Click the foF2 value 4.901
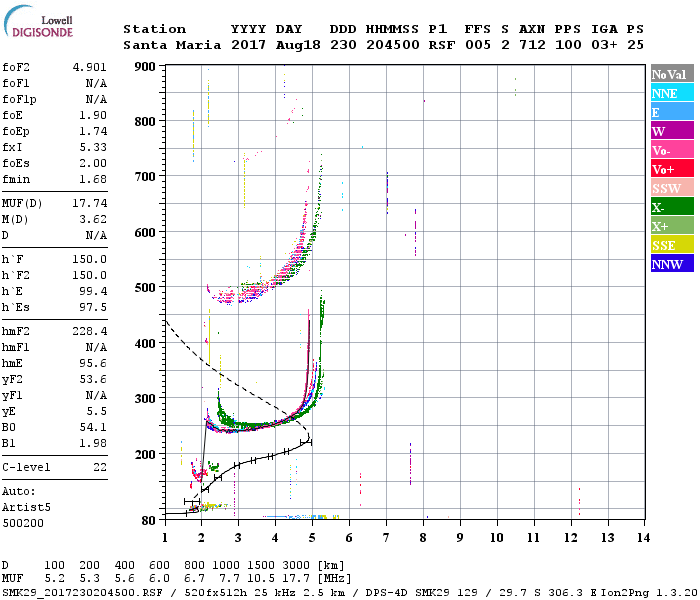The height and width of the screenshot is (600, 700). (x=90, y=67)
